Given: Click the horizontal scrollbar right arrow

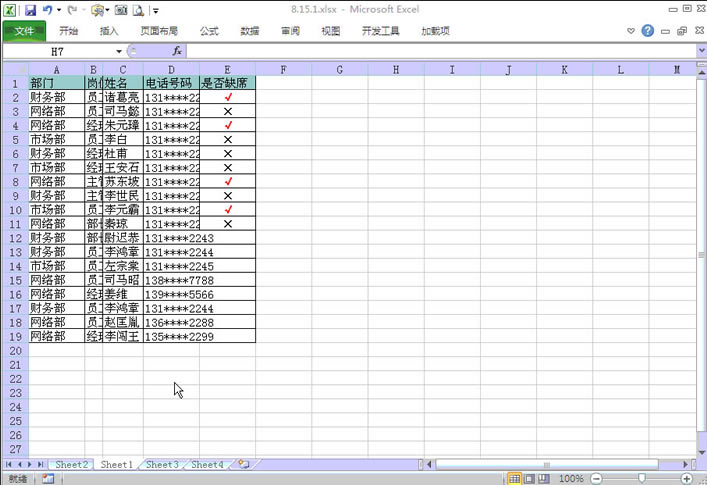Looking at the screenshot, I should coord(685,464).
